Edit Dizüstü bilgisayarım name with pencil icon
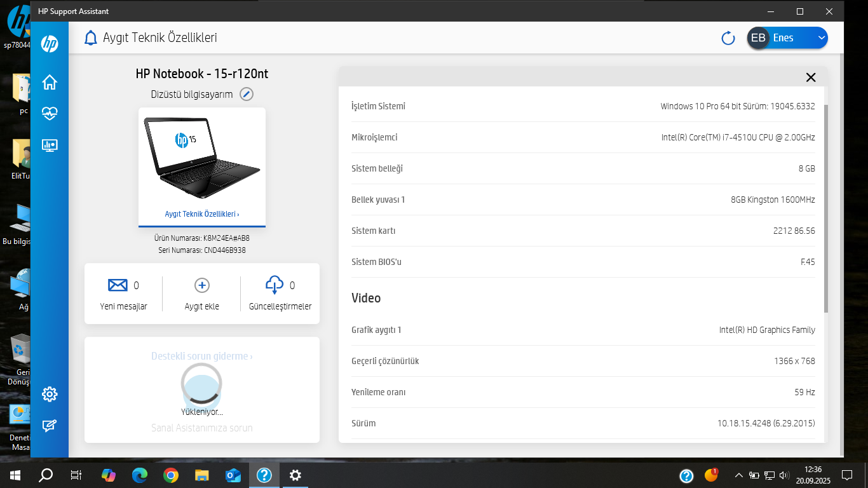This screenshot has height=488, width=868. [246, 93]
